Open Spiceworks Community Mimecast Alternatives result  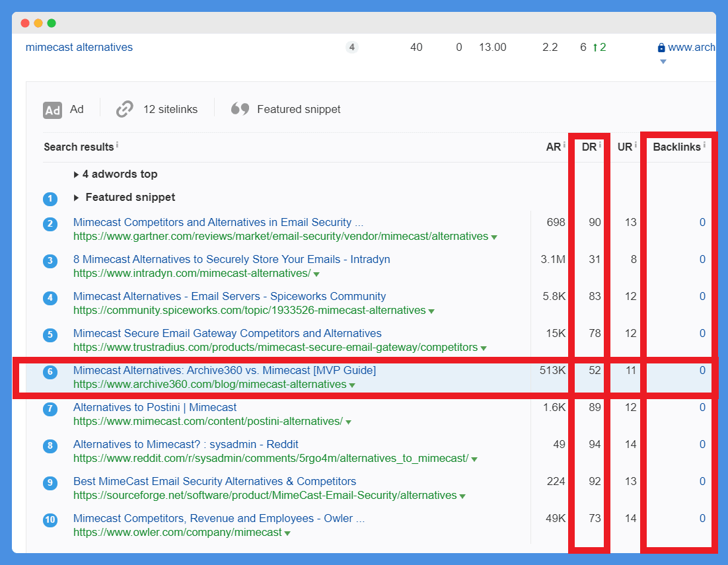tap(229, 296)
